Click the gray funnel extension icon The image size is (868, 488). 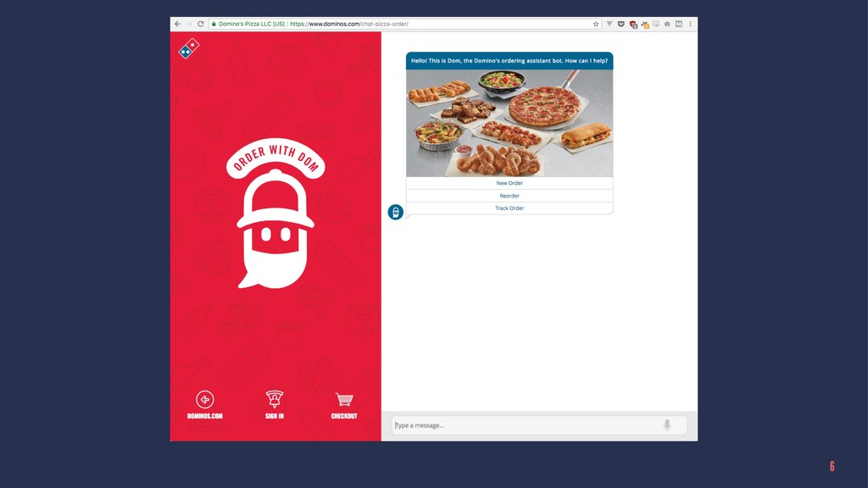click(x=609, y=24)
